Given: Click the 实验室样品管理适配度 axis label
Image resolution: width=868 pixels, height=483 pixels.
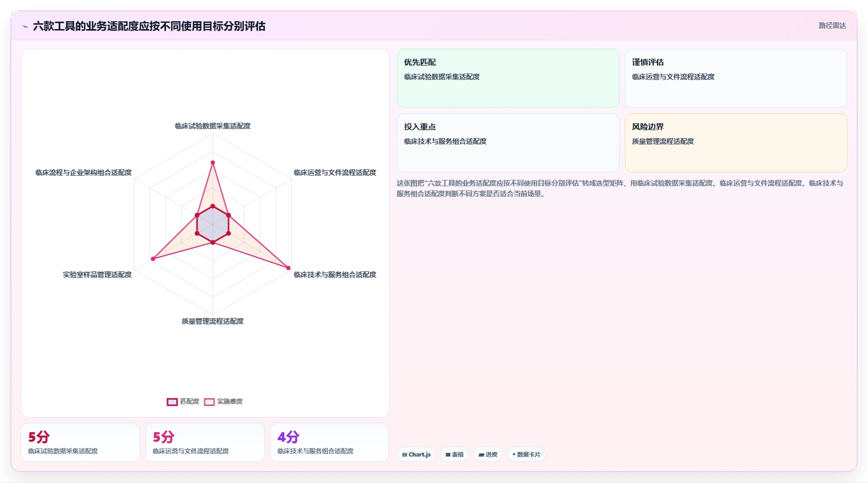Looking at the screenshot, I should click(x=97, y=275).
